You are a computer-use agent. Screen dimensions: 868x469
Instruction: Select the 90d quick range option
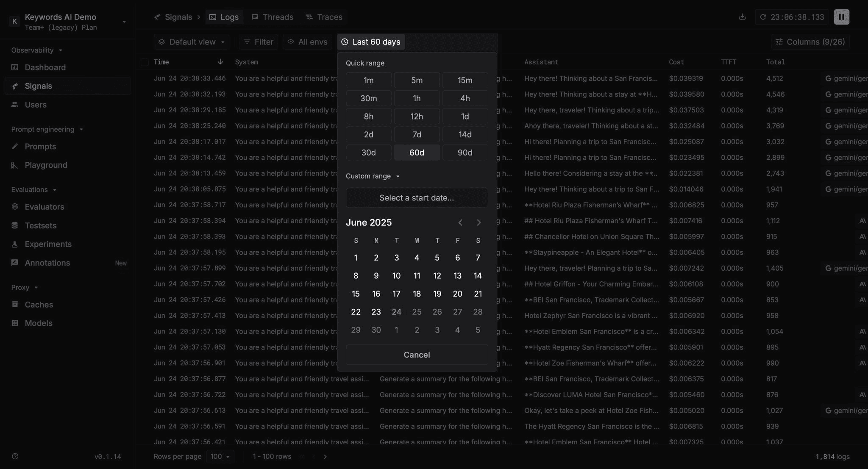point(465,153)
